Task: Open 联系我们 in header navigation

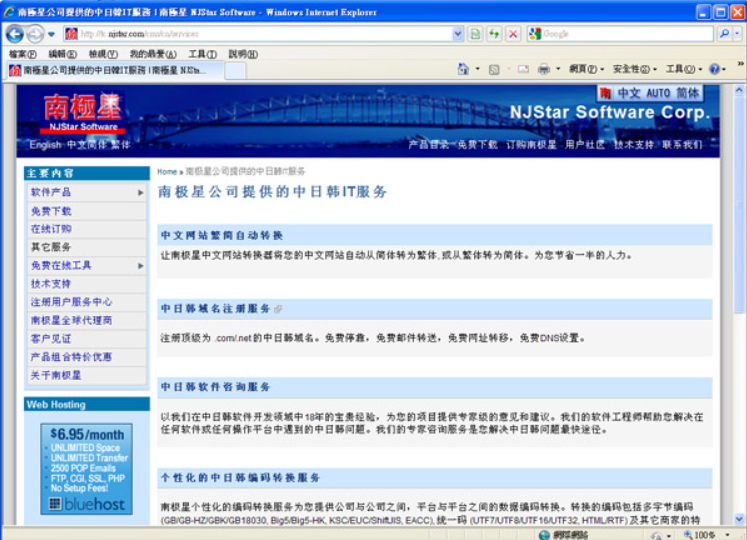Action: pos(682,145)
